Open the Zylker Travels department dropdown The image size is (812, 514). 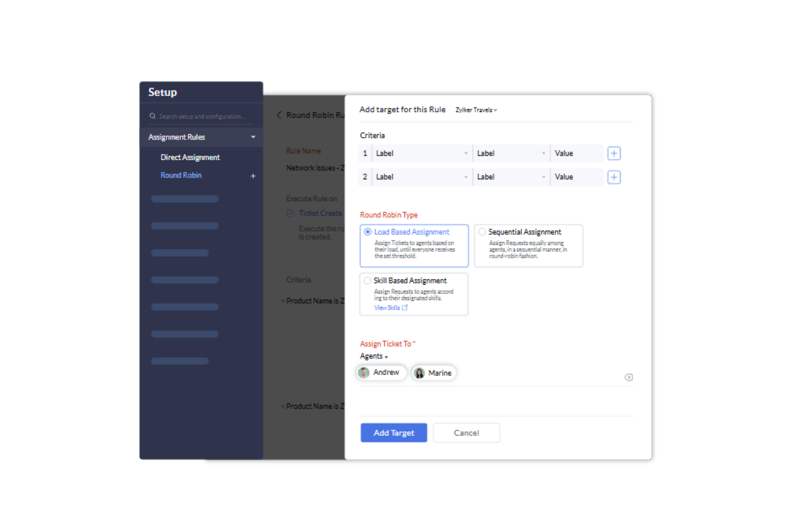pos(476,110)
